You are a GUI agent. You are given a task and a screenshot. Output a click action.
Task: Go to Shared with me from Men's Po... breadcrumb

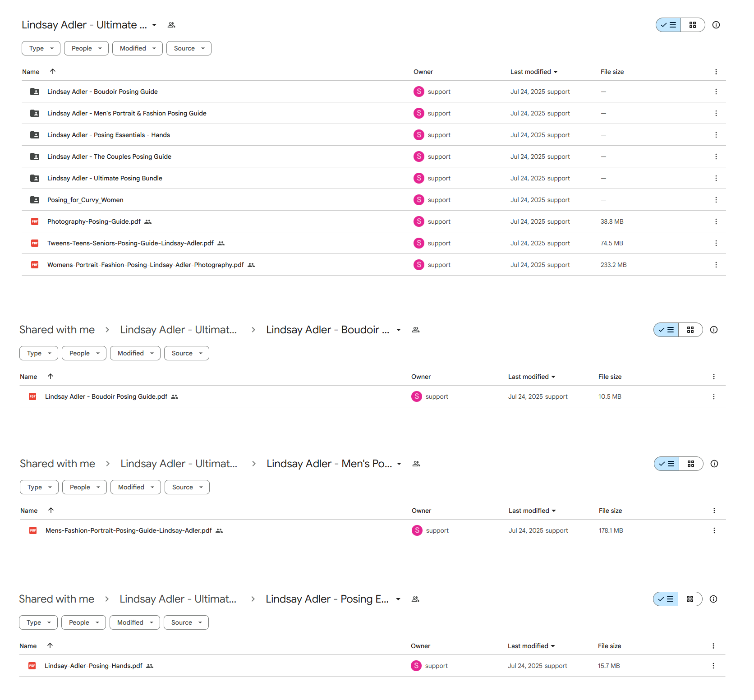click(x=58, y=464)
